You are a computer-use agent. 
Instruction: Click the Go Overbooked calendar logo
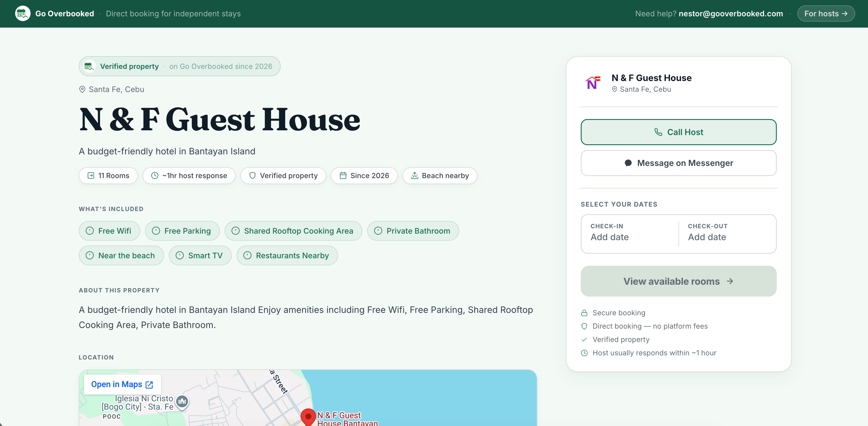click(23, 13)
